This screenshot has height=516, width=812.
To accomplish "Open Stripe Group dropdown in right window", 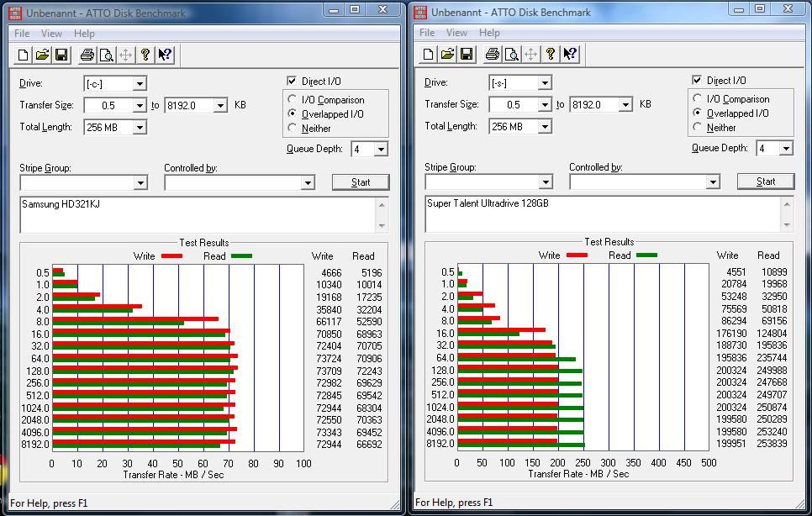I will tap(545, 182).
